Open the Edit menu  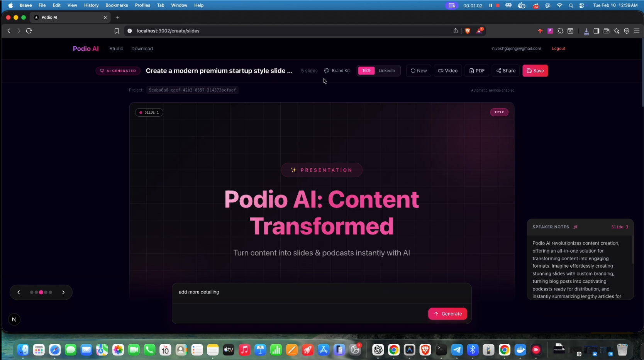(x=56, y=5)
